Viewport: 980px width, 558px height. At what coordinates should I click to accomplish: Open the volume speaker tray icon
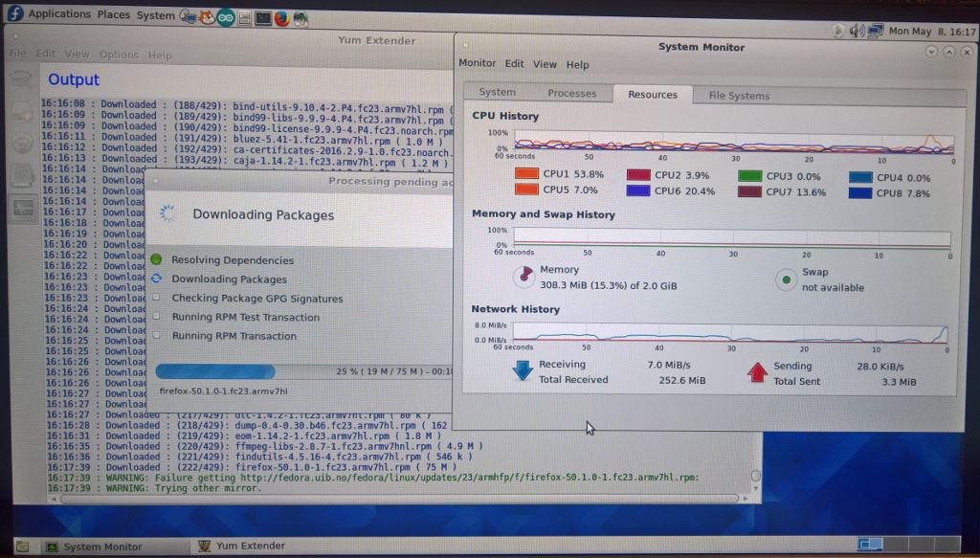857,31
